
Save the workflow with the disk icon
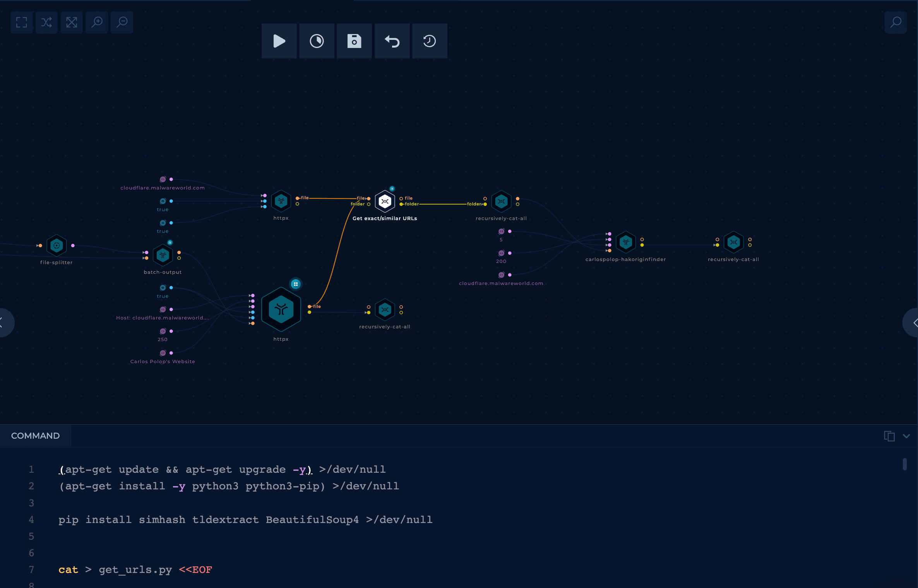tap(354, 41)
